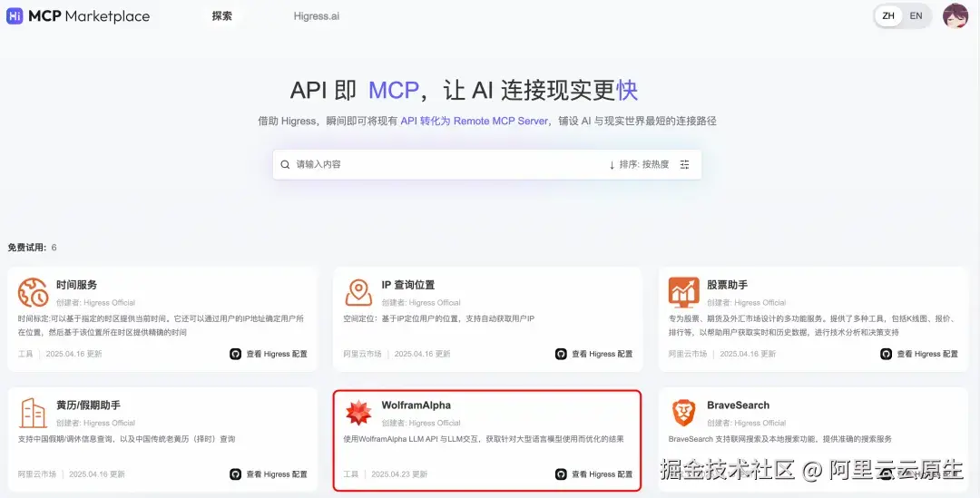Open the 股票助手 card title
Screen dimensions: 980x498
tap(728, 285)
